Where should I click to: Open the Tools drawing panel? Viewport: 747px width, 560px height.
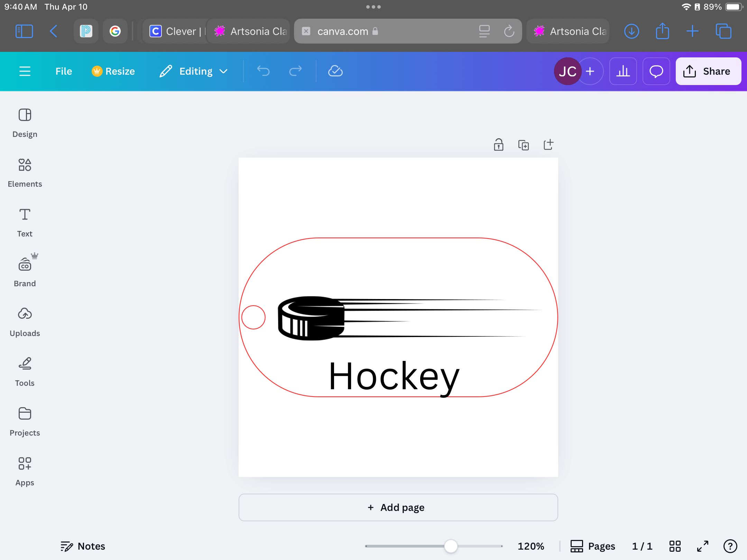25,371
